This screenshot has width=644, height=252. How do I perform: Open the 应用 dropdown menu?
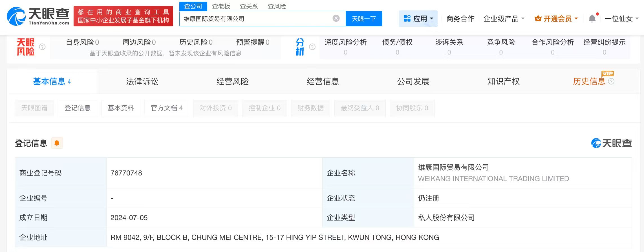[x=418, y=19]
